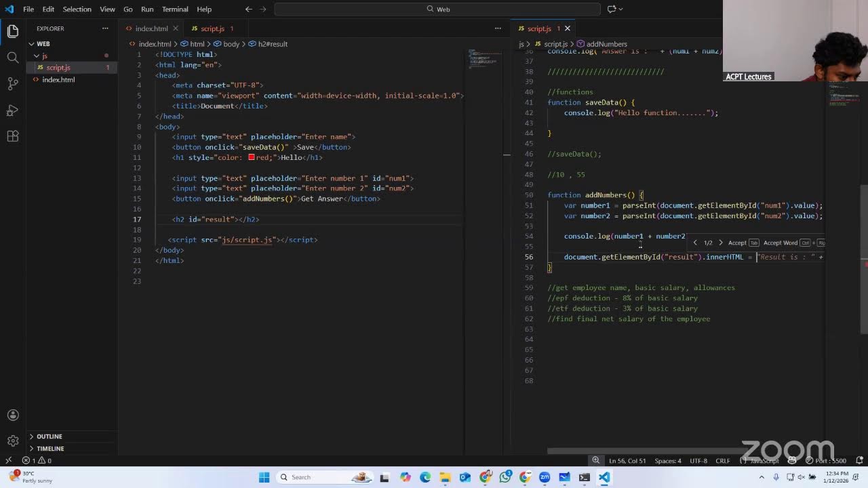The height and width of the screenshot is (488, 868).
Task: Open the Explorer view in activity bar
Action: [13, 31]
